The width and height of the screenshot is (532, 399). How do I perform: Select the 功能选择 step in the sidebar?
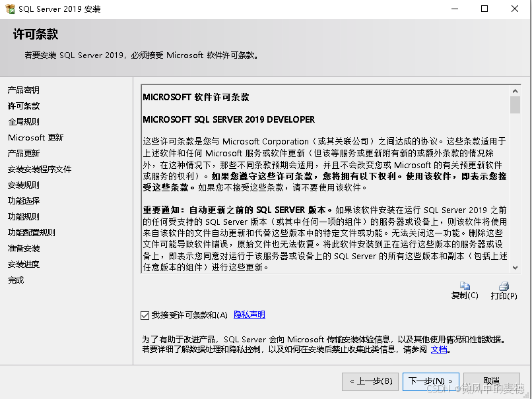(x=24, y=200)
